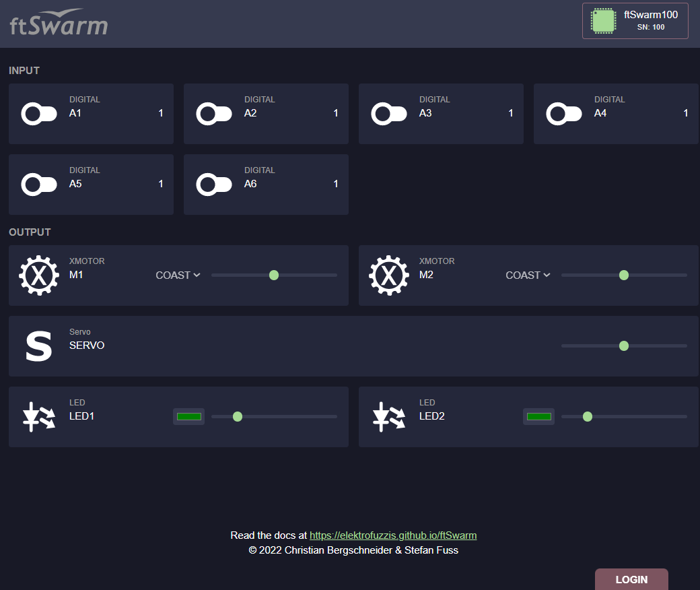700x590 pixels.
Task: Toggle the digital input A3 switch
Action: (388, 113)
